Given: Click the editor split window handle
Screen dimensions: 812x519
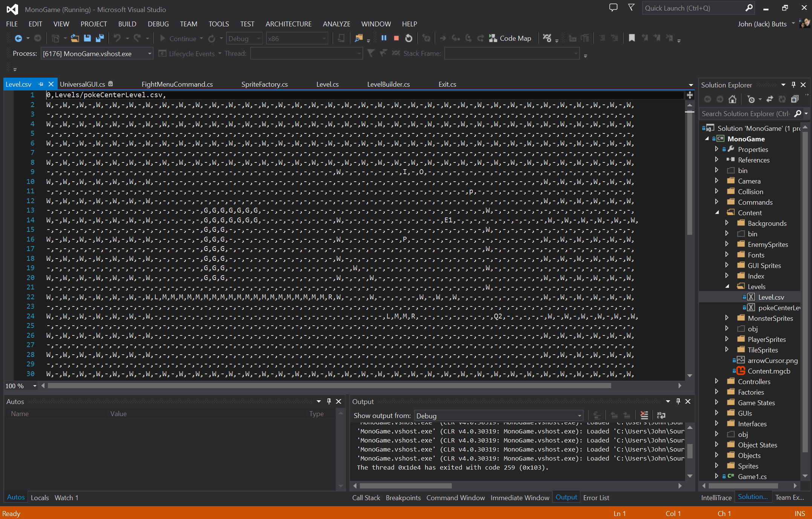Looking at the screenshot, I should [690, 95].
